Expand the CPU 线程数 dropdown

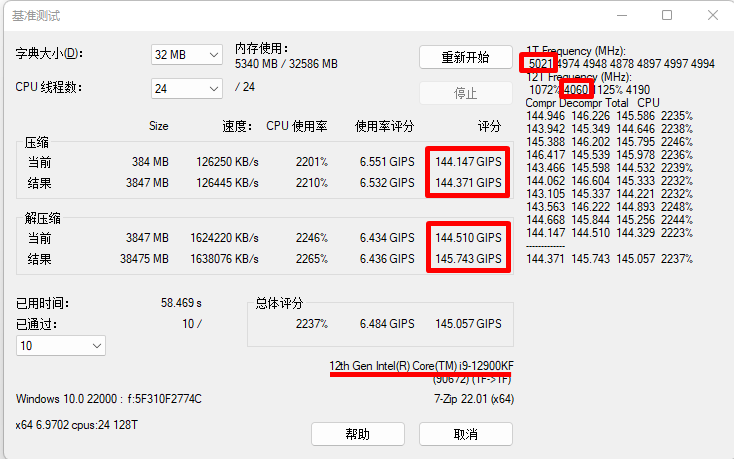(x=186, y=89)
